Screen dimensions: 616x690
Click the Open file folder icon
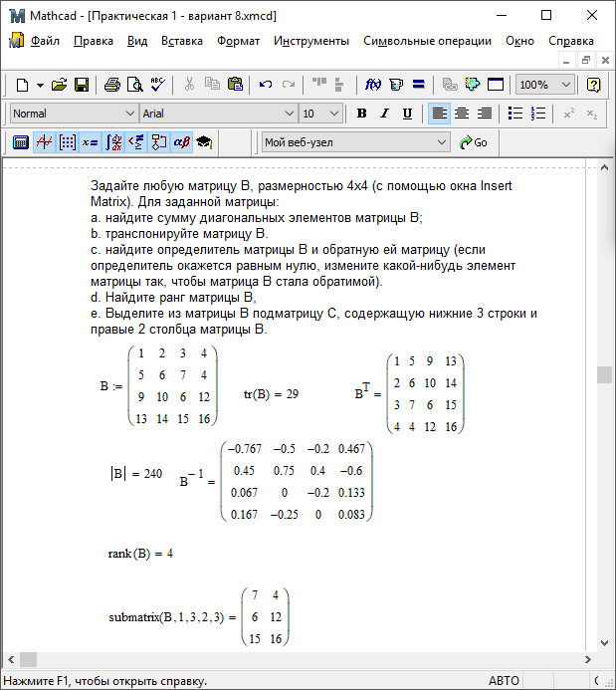59,85
